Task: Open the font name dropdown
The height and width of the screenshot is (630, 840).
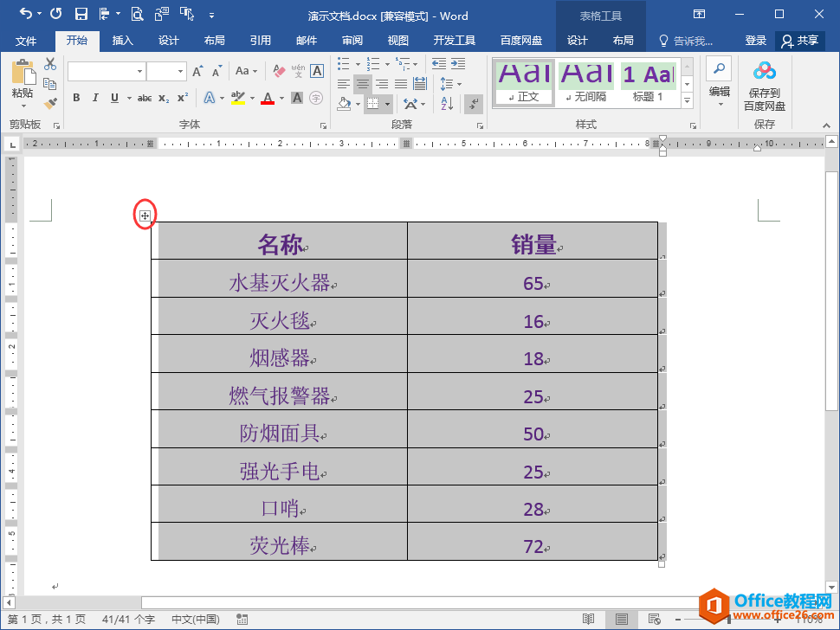Action: pos(139,71)
